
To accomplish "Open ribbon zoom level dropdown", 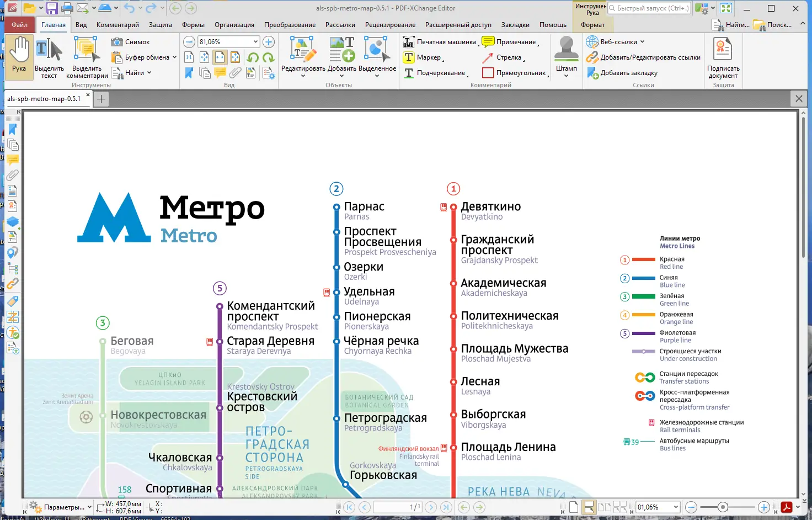I will [255, 42].
